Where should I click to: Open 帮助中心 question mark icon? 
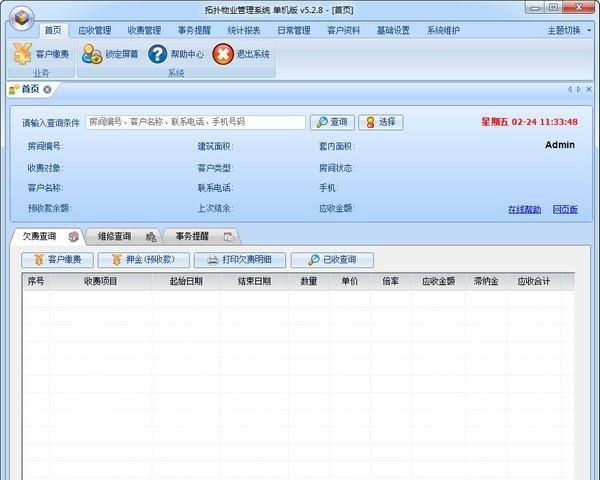point(157,54)
